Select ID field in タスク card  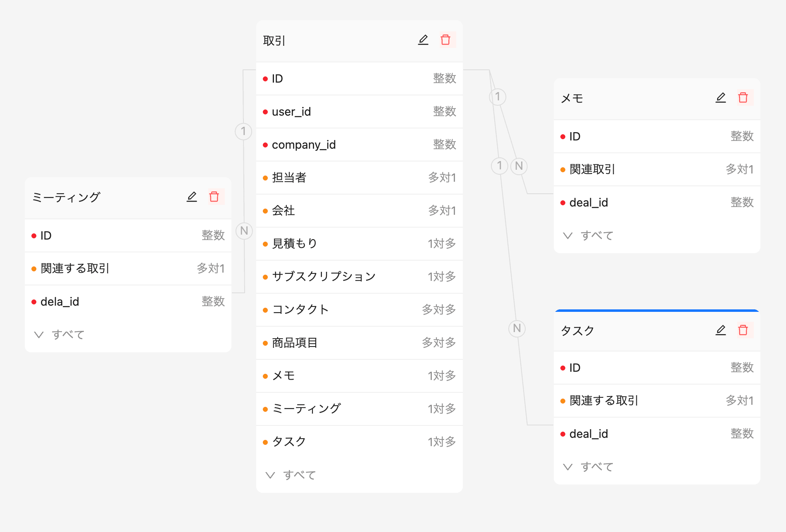pyautogui.click(x=657, y=368)
